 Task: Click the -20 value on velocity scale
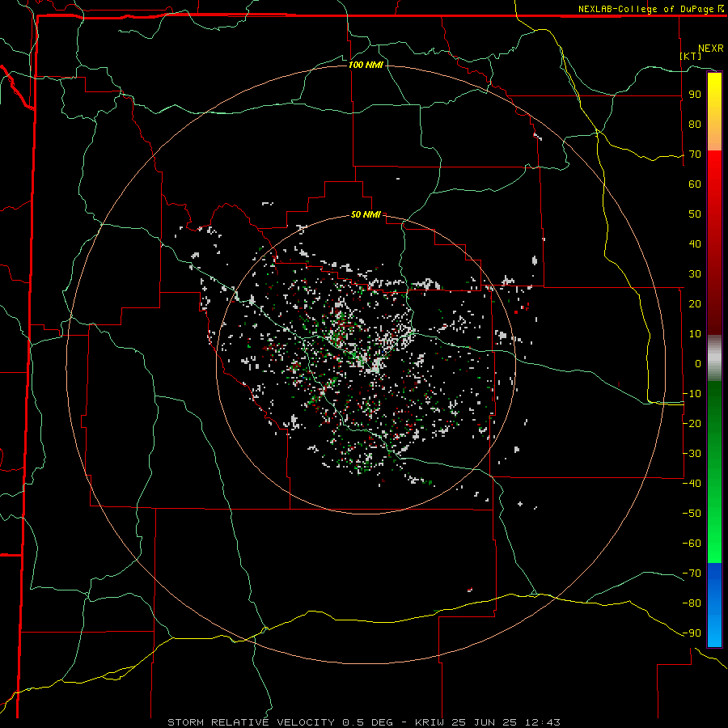692,424
